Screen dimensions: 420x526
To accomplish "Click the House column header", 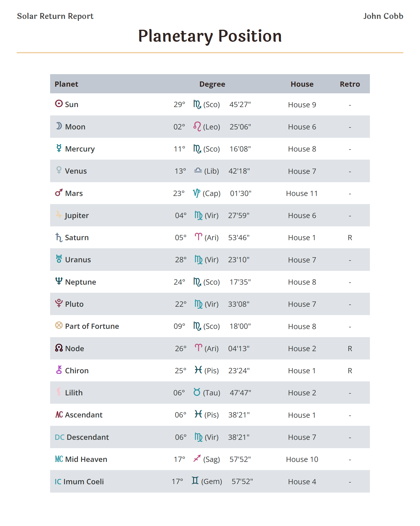I will 302,84.
